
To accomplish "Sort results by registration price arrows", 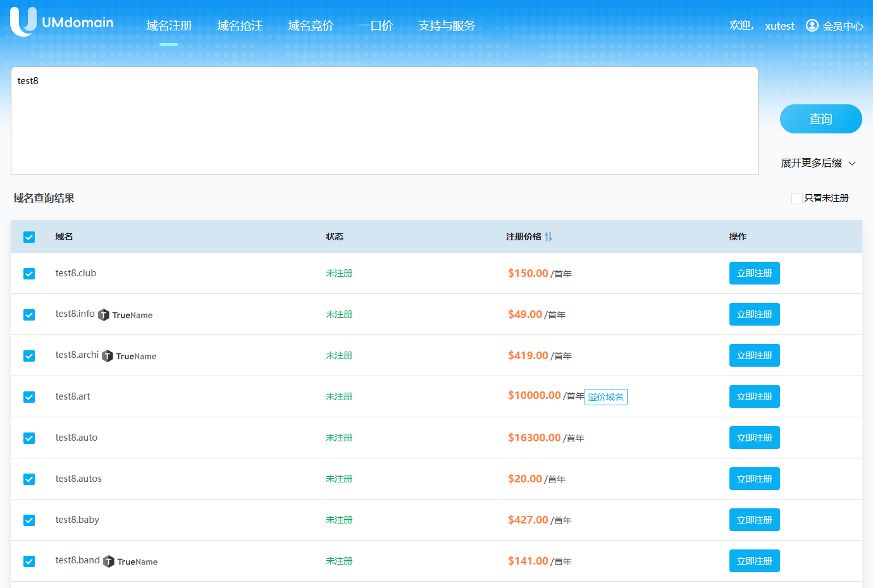I will click(548, 236).
